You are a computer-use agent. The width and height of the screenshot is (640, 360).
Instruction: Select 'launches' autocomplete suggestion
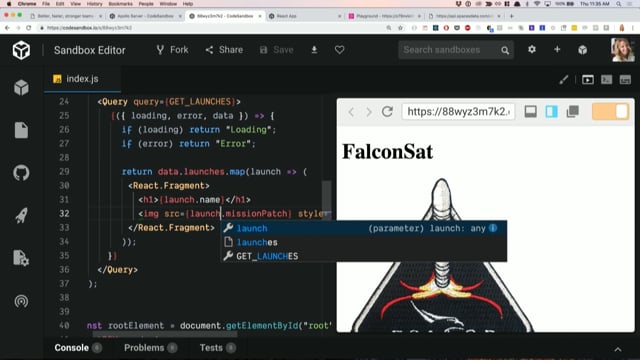click(364, 242)
